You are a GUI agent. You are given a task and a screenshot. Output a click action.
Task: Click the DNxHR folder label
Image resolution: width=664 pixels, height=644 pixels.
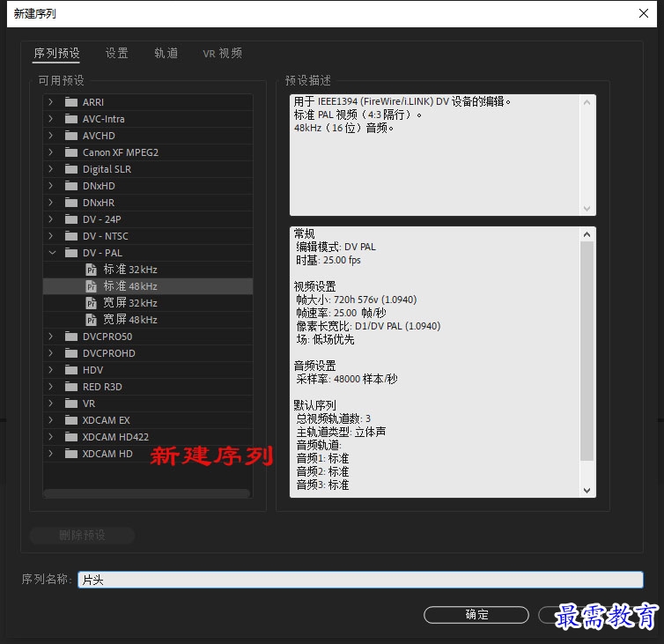[x=99, y=203]
